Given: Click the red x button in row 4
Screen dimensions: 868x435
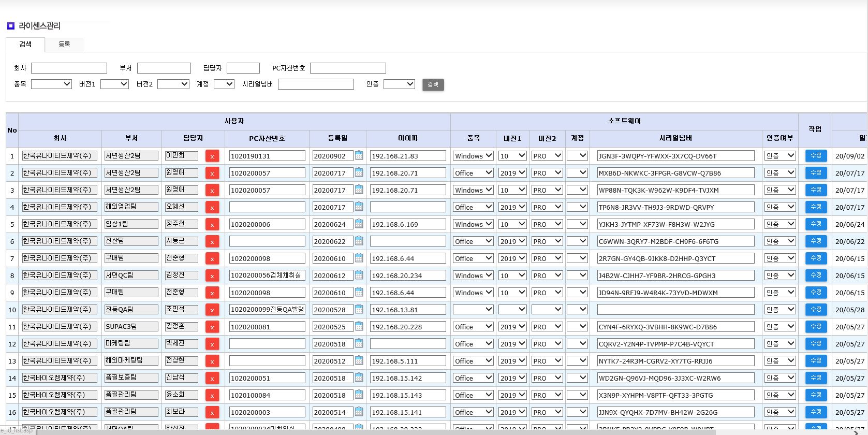Looking at the screenshot, I should [212, 207].
